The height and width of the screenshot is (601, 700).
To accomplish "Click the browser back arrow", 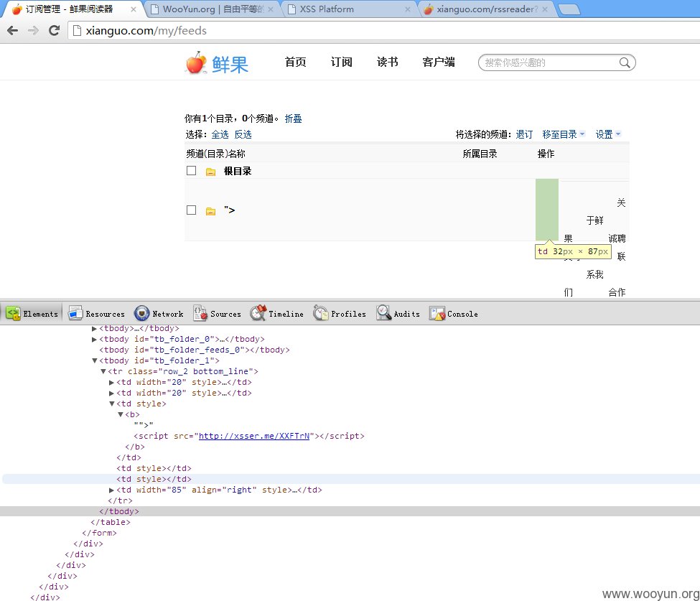I will (13, 30).
